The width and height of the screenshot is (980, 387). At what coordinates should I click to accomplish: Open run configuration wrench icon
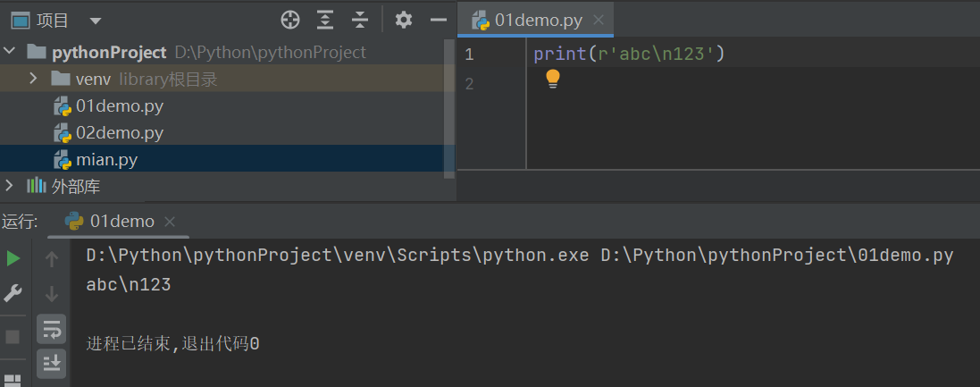click(13, 292)
